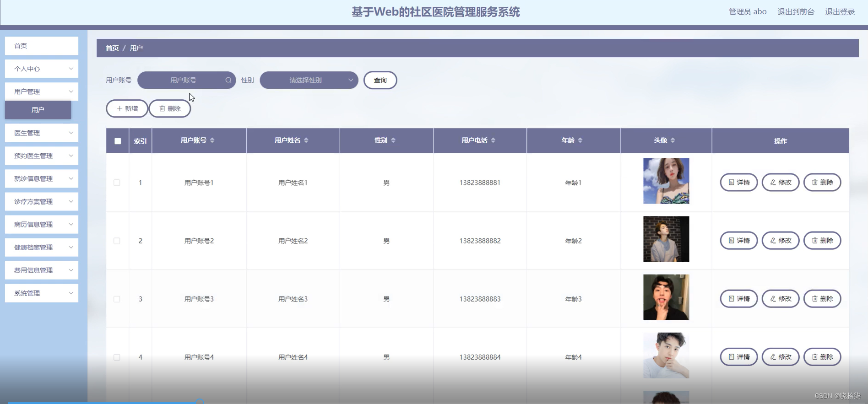This screenshot has width=868, height=404.
Task: Click phone number 13823888882
Action: [x=480, y=241]
